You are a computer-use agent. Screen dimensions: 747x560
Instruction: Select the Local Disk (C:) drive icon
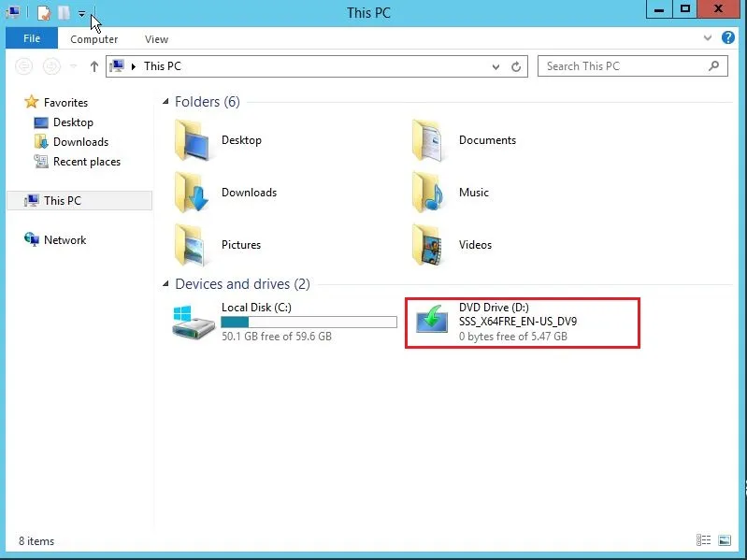[x=193, y=323]
